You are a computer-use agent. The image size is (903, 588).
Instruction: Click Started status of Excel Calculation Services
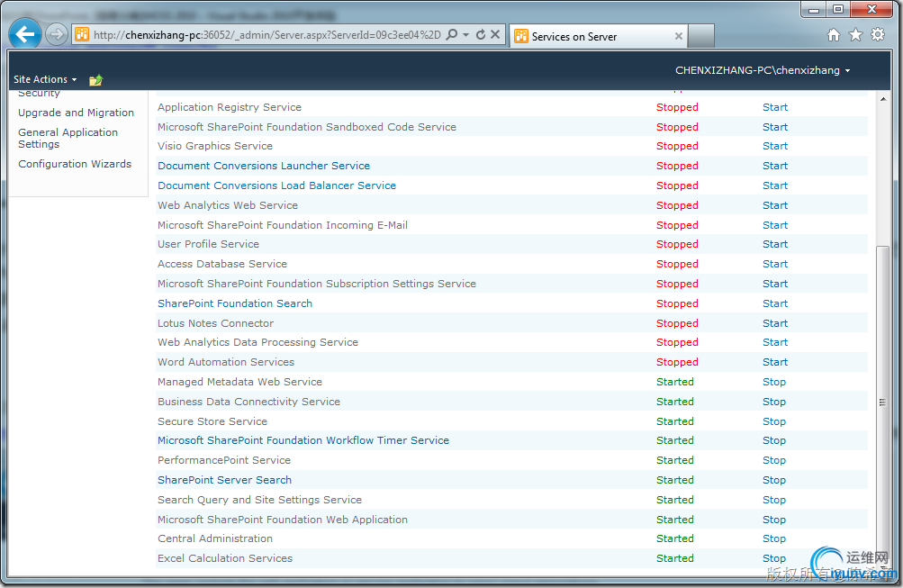click(675, 558)
